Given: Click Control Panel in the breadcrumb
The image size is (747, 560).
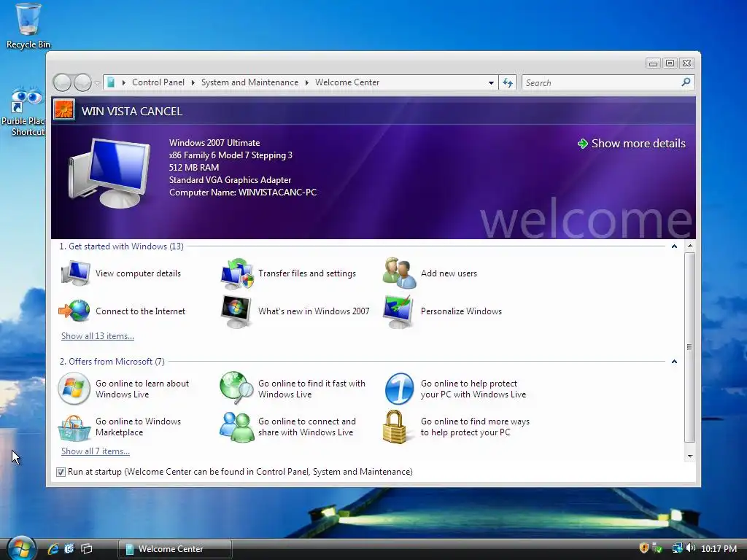Looking at the screenshot, I should pyautogui.click(x=158, y=82).
